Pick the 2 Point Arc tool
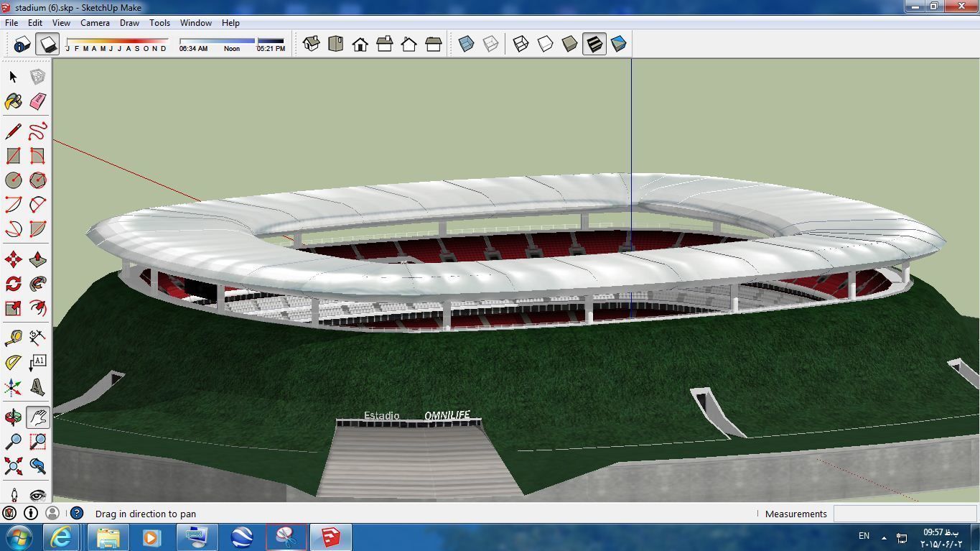 (x=37, y=204)
